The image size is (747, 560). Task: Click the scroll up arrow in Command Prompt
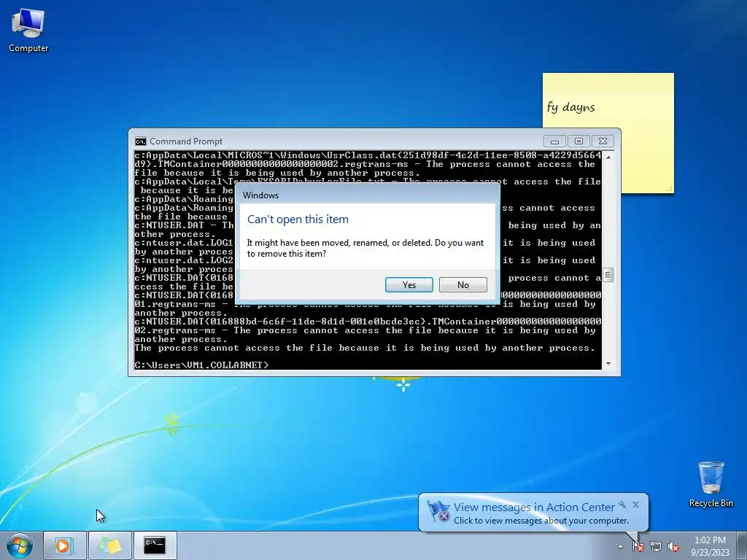(608, 157)
